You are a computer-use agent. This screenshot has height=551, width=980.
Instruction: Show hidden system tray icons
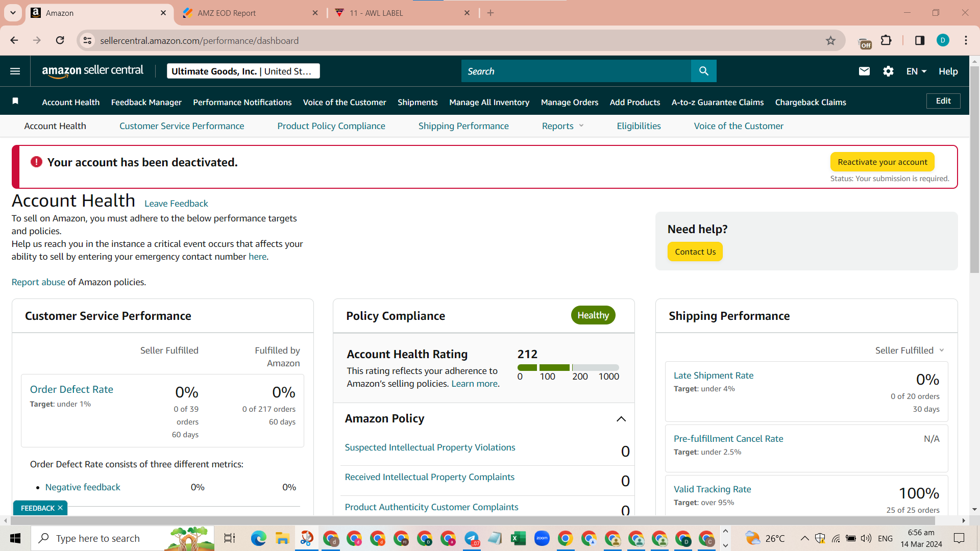804,538
